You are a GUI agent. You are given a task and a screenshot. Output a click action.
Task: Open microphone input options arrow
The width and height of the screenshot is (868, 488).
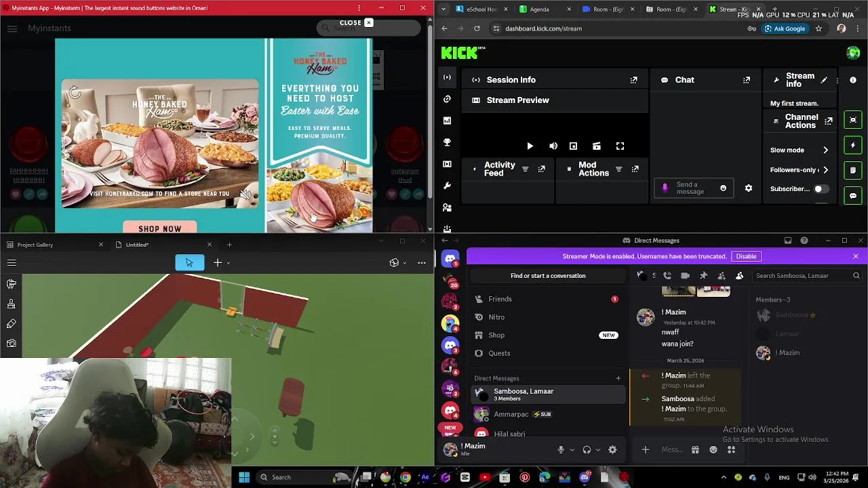tap(572, 449)
